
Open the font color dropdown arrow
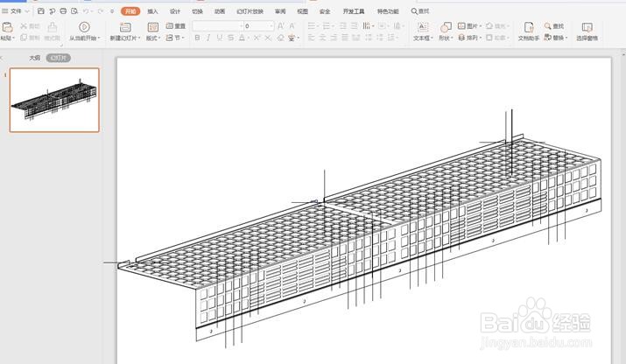[x=248, y=38]
